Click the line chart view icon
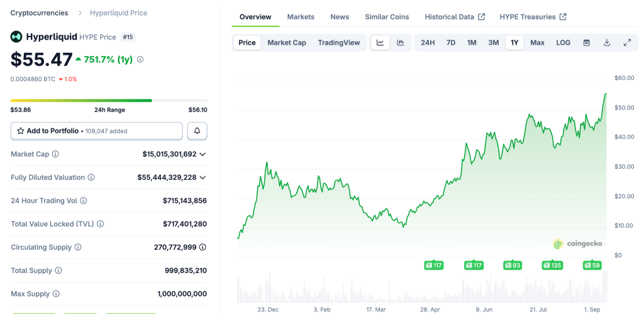 380,43
